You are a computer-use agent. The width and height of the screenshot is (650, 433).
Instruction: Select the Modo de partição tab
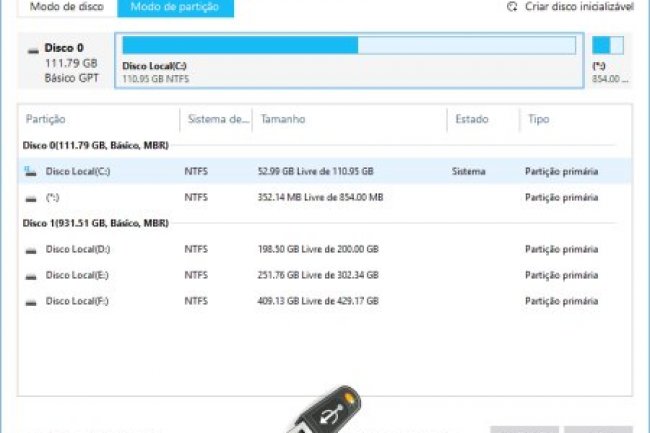(x=175, y=8)
